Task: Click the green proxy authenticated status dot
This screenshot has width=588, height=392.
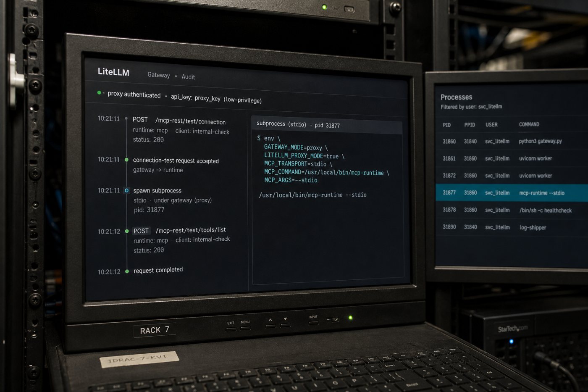Action: [99, 92]
